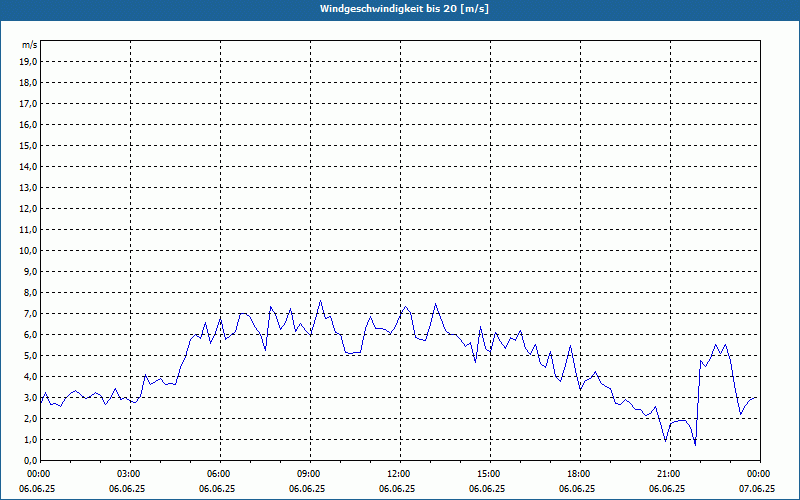The image size is (800, 500).
Task: Click the '18:00' time axis label
Action: click(x=581, y=474)
